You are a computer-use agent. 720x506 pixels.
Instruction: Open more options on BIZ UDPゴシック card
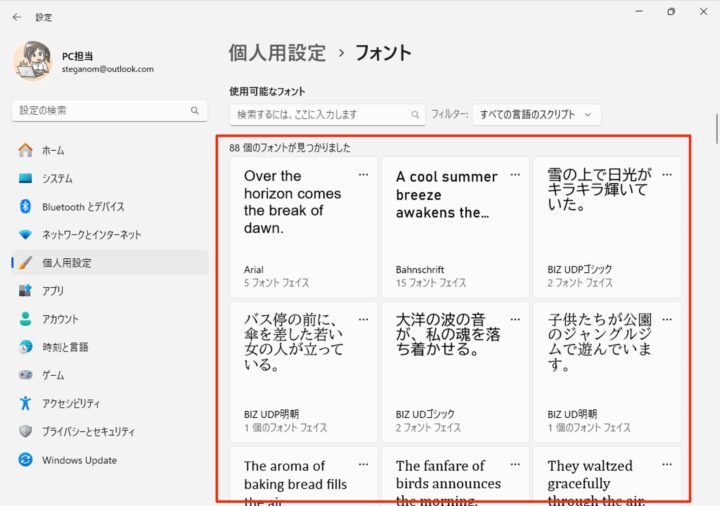[667, 174]
